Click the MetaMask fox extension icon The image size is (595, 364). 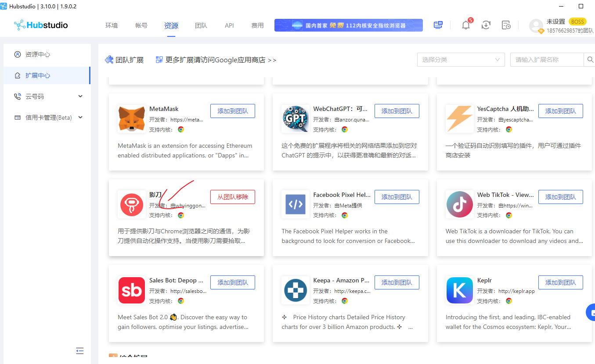coord(132,119)
